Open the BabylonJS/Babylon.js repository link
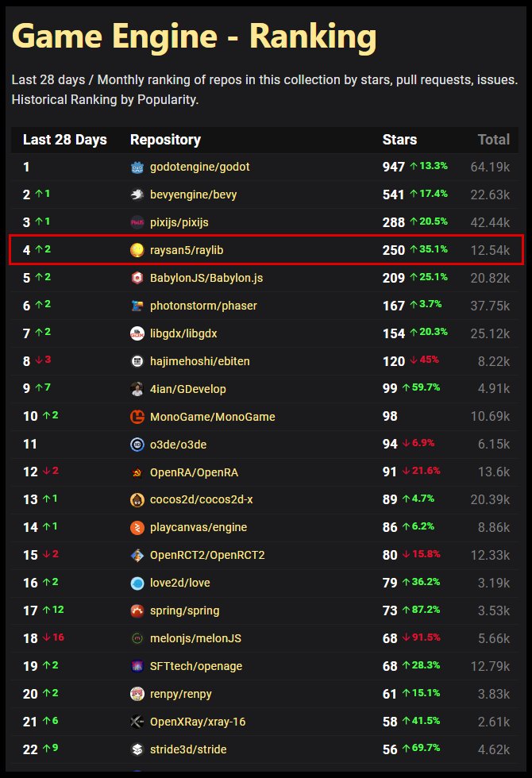Viewport: 532px width, 778px height. [x=206, y=279]
